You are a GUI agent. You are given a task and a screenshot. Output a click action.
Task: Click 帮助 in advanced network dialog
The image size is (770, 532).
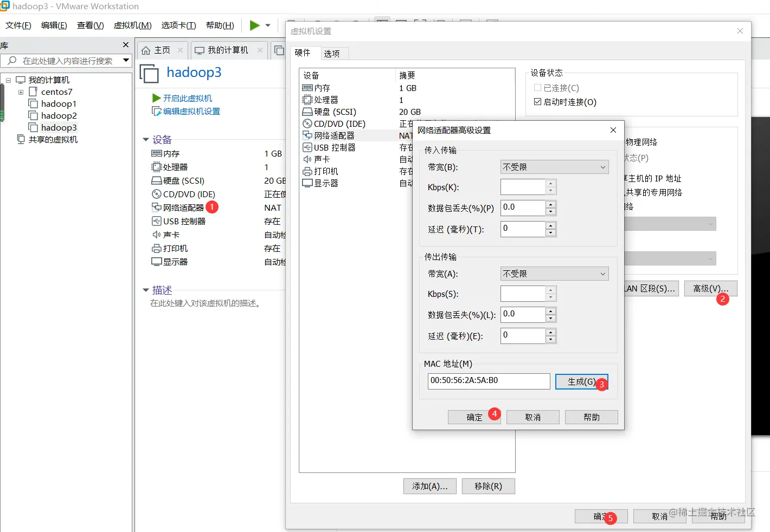click(592, 417)
